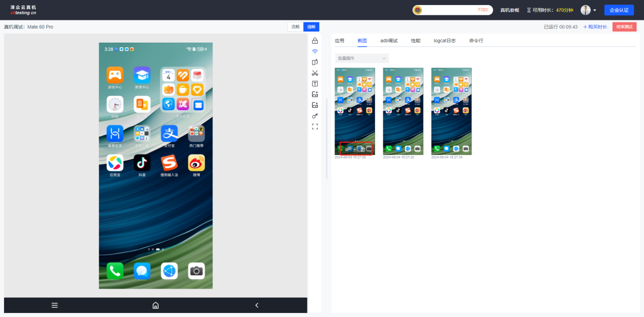Click the red 结束测试 button
This screenshot has width=644, height=317.
[624, 27]
